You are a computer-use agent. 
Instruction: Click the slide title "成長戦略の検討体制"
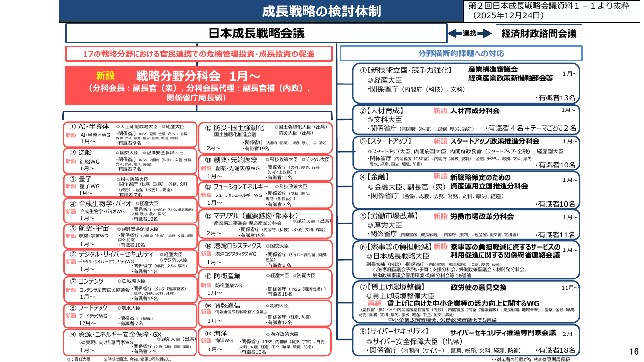coord(322,11)
